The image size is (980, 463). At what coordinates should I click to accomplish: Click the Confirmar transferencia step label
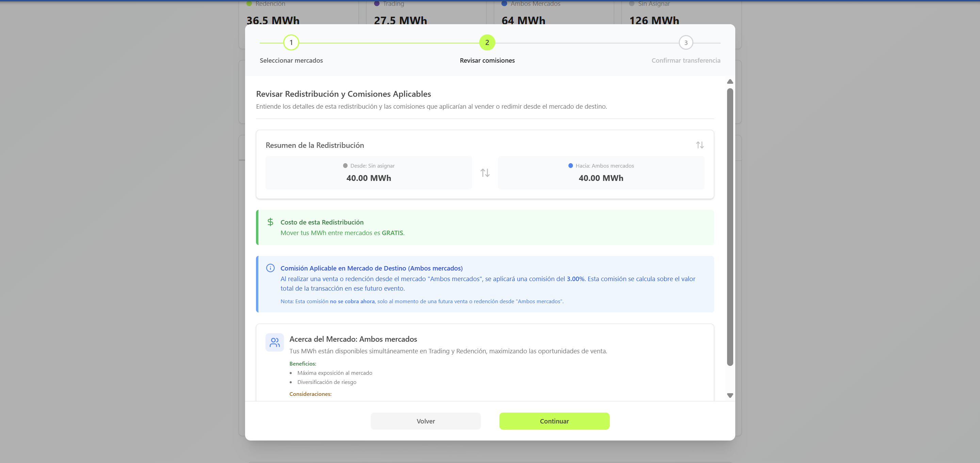[x=686, y=61]
